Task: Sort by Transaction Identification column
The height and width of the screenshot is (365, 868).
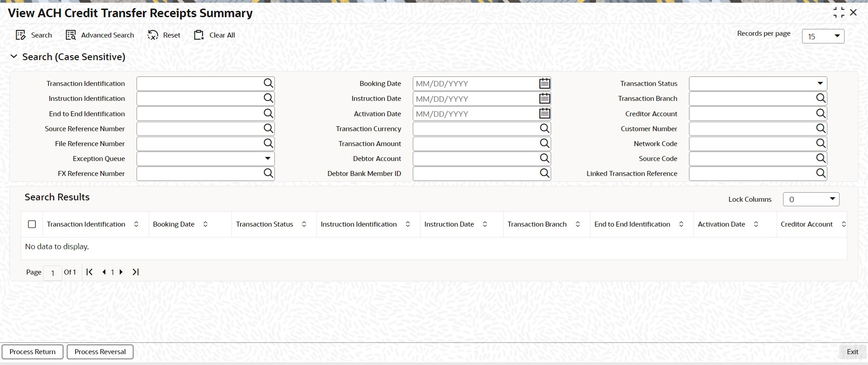Action: [x=136, y=224]
